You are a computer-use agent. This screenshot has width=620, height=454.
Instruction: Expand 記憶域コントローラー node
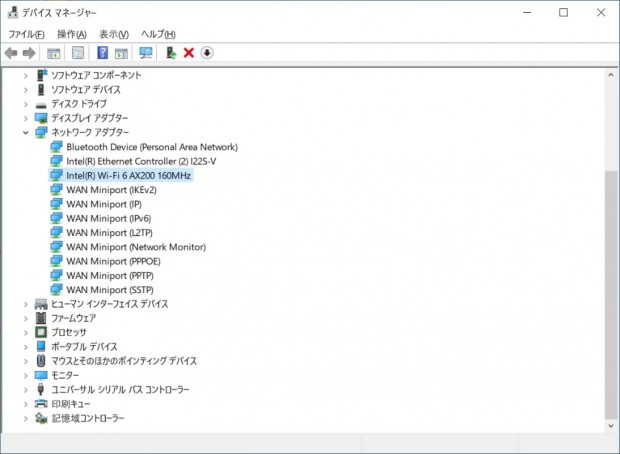pos(26,418)
